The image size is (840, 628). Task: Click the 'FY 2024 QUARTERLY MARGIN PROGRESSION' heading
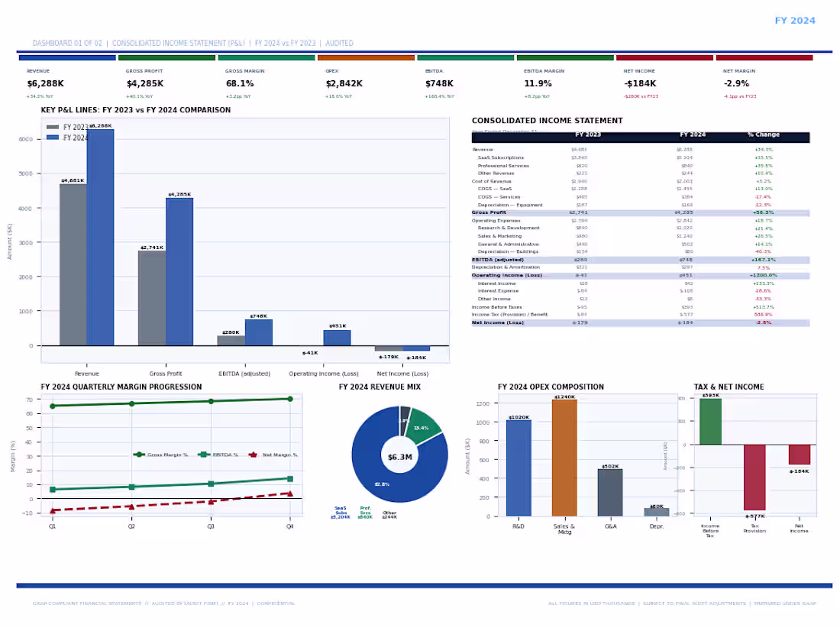121,387
